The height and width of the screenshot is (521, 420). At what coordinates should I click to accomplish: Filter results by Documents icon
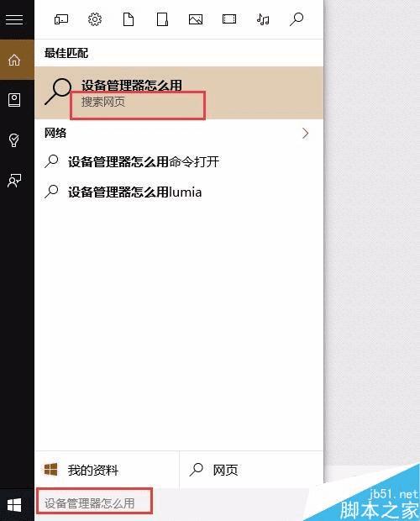click(x=129, y=19)
